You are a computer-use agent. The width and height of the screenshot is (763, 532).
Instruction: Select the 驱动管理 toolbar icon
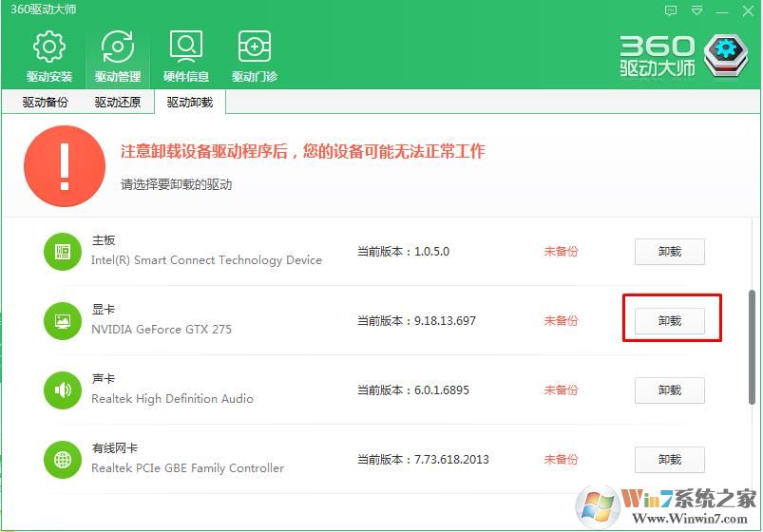point(118,47)
